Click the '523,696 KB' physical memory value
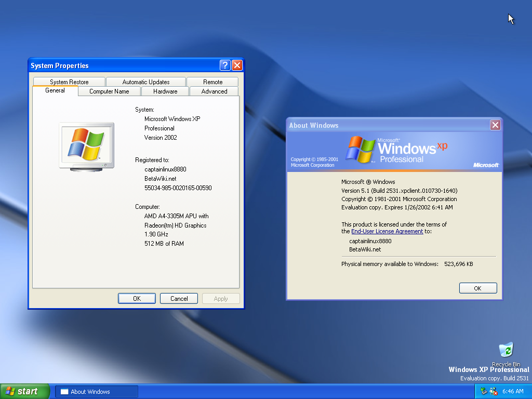This screenshot has height=399, width=532. point(458,264)
